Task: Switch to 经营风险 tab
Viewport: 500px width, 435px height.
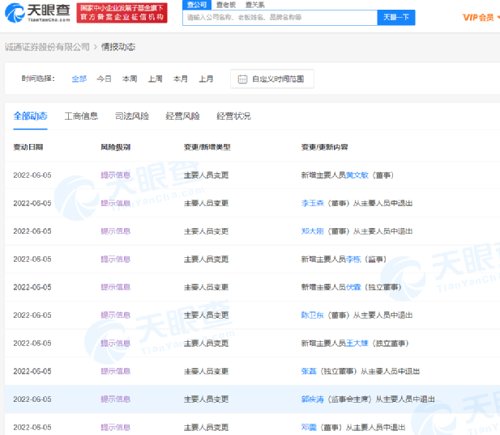Action: click(x=183, y=116)
